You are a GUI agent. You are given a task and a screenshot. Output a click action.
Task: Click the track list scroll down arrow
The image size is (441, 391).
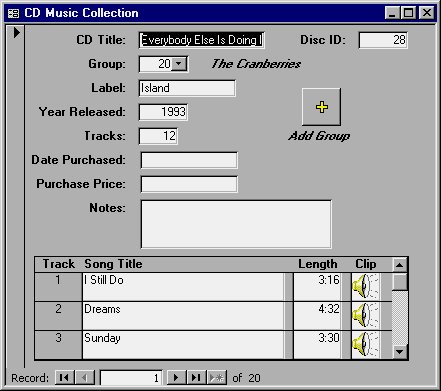pos(399,351)
